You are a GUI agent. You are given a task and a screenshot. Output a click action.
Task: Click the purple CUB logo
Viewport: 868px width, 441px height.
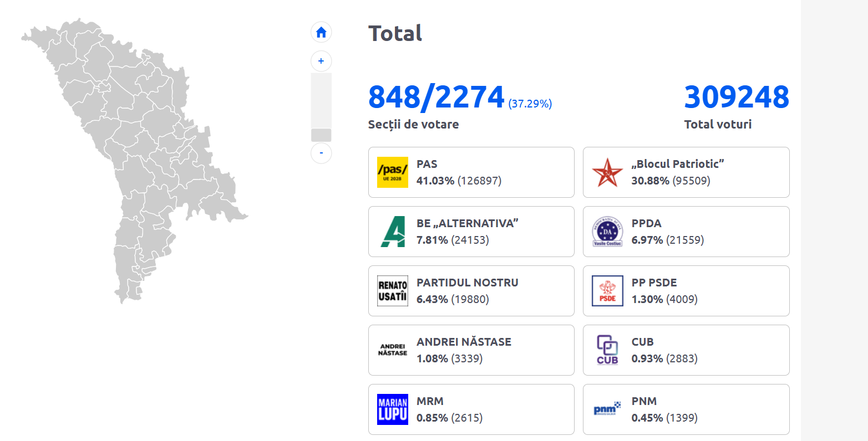607,350
